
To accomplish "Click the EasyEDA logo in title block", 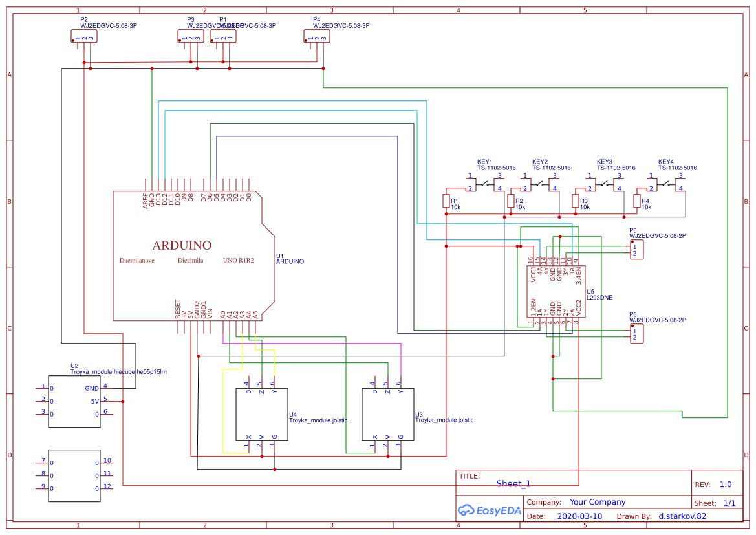I will pos(490,510).
